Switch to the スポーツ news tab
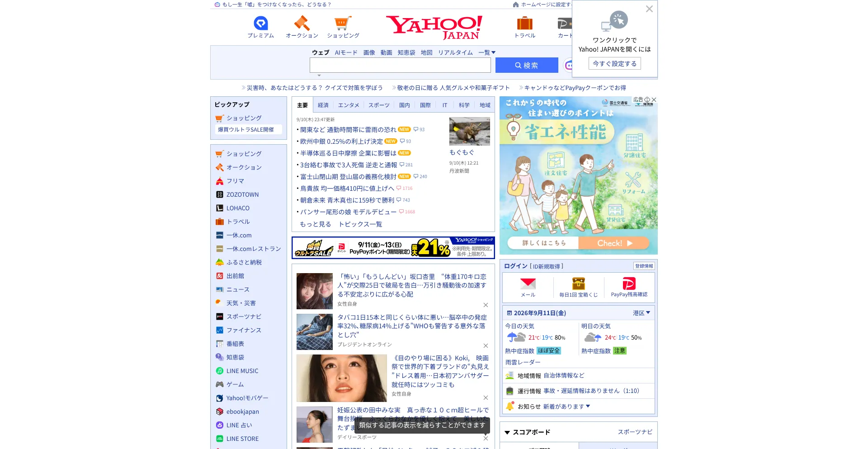The height and width of the screenshot is (449, 868). [379, 105]
